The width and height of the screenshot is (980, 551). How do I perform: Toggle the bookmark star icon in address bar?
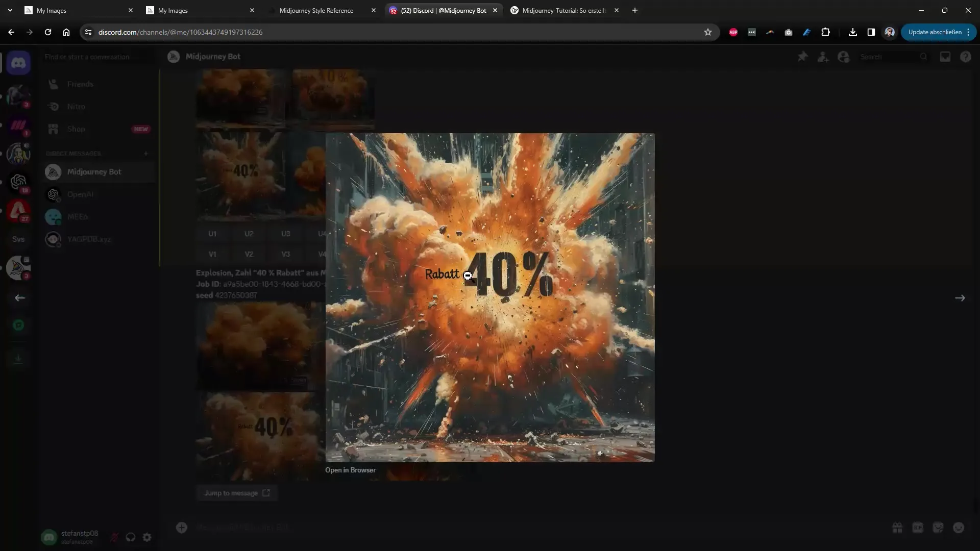[707, 32]
